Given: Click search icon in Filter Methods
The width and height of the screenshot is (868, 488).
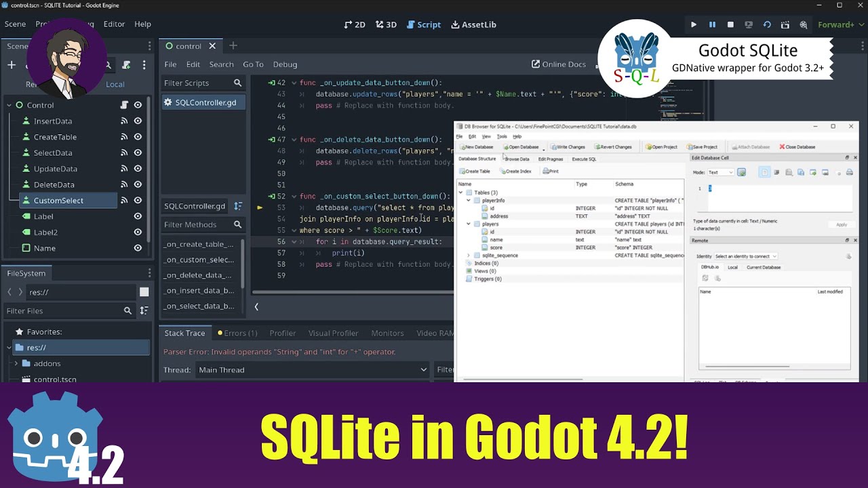Looking at the screenshot, I should point(237,224).
